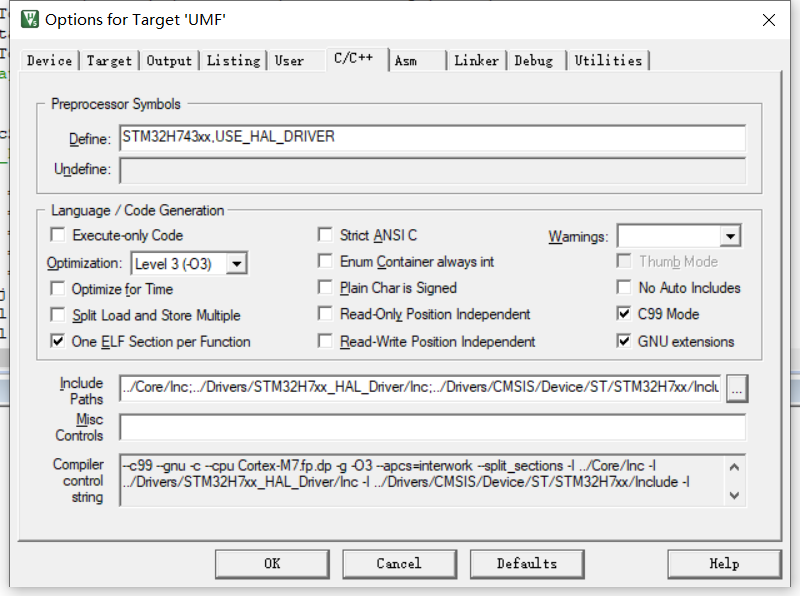The width and height of the screenshot is (800, 596).
Task: Enable Plain Char is Signed
Action: 325,288
